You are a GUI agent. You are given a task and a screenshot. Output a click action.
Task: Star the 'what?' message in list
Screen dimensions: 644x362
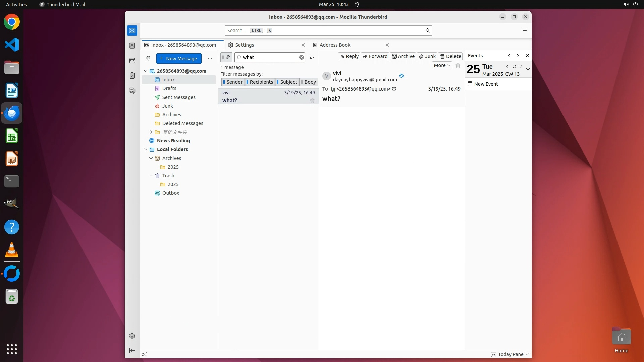click(x=312, y=100)
